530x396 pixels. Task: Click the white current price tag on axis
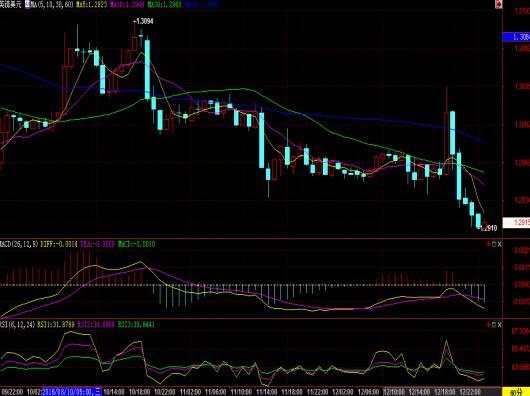click(x=516, y=223)
